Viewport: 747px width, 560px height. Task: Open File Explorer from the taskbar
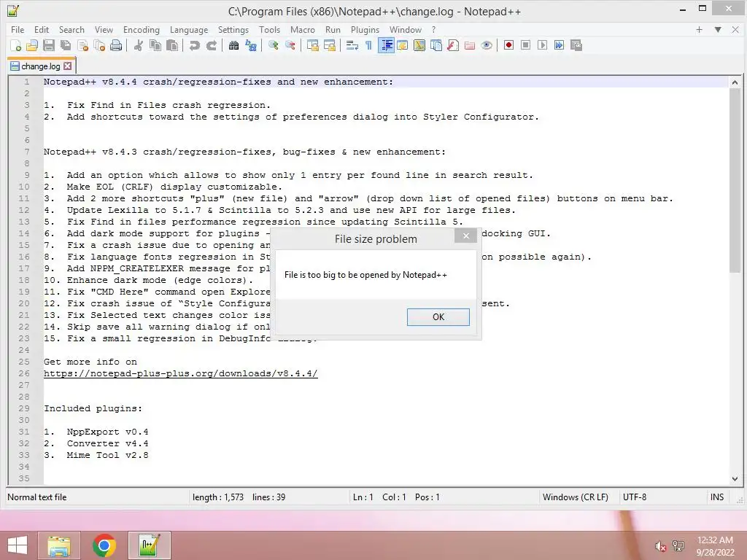pyautogui.click(x=59, y=545)
